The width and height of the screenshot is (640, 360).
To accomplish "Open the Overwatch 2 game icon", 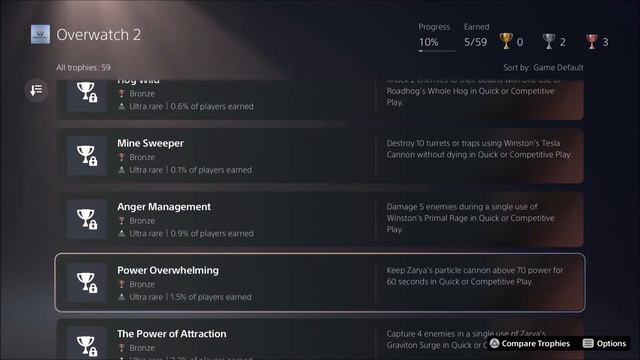I will click(x=40, y=34).
